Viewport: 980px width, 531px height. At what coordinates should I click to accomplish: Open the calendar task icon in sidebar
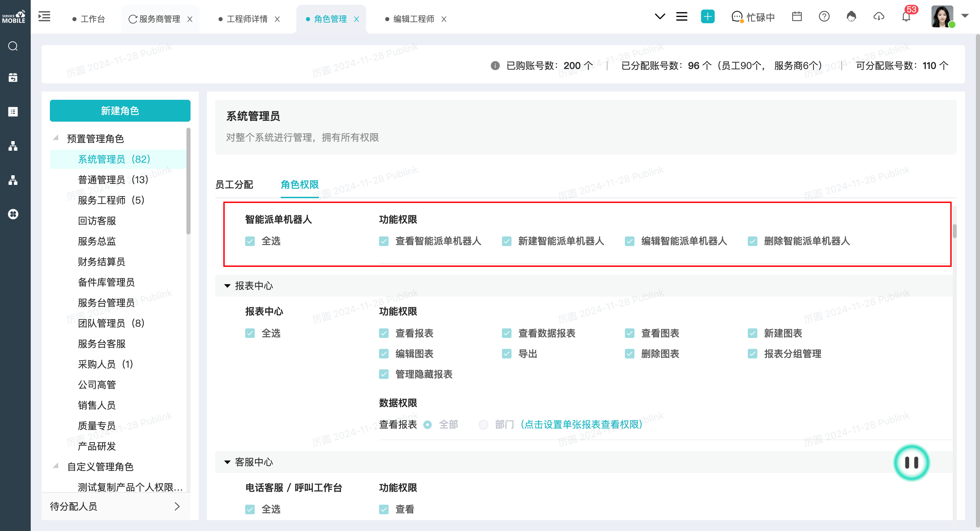[x=13, y=78]
